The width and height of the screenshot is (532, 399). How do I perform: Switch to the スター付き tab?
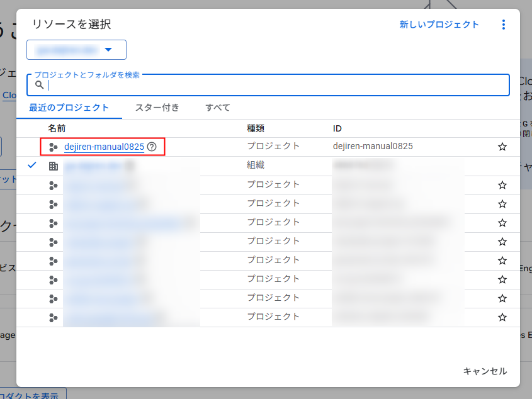tap(157, 108)
